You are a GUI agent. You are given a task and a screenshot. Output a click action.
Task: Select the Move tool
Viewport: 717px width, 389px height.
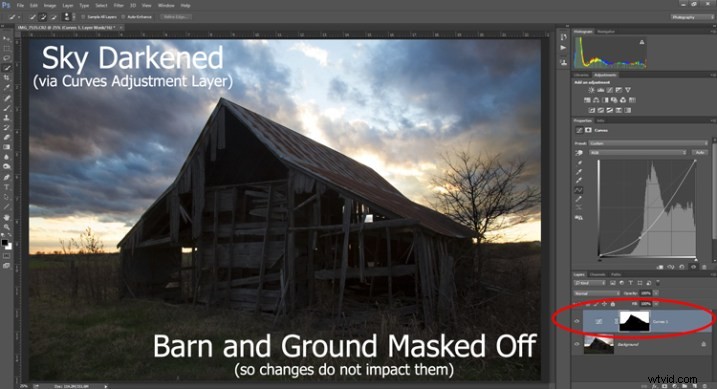pyautogui.click(x=6, y=38)
